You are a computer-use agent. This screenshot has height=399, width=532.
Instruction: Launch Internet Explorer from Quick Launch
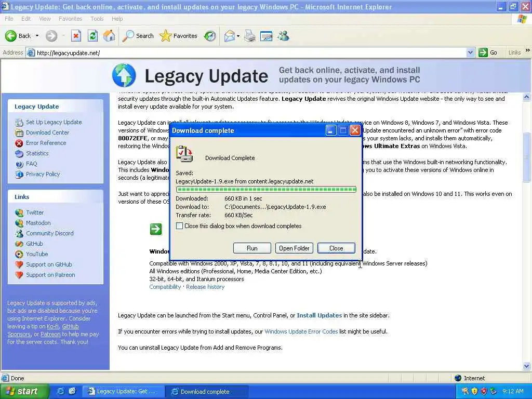(x=60, y=391)
